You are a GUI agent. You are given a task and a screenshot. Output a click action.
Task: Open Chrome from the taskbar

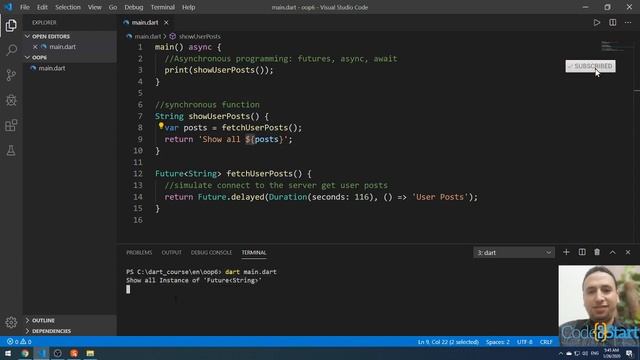click(25, 353)
